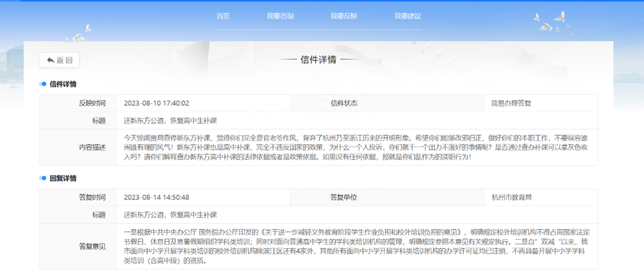Viewport: 644px width, 278px height.
Task: Click the white doves decoration in the banner
Action: [x=552, y=23]
